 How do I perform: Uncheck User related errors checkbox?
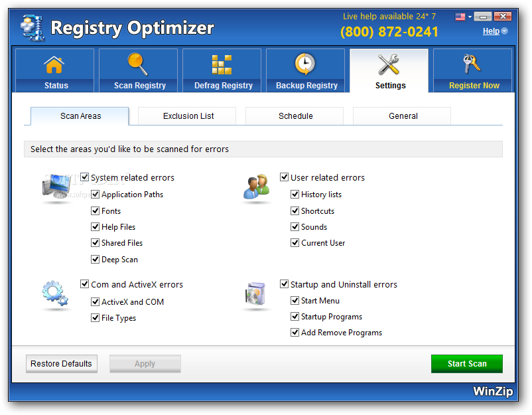(x=285, y=177)
